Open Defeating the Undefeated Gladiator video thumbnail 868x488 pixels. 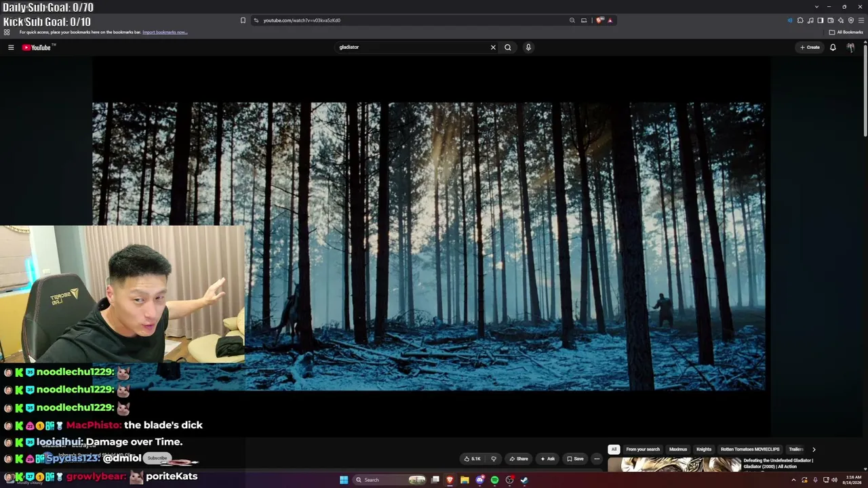coord(674,465)
